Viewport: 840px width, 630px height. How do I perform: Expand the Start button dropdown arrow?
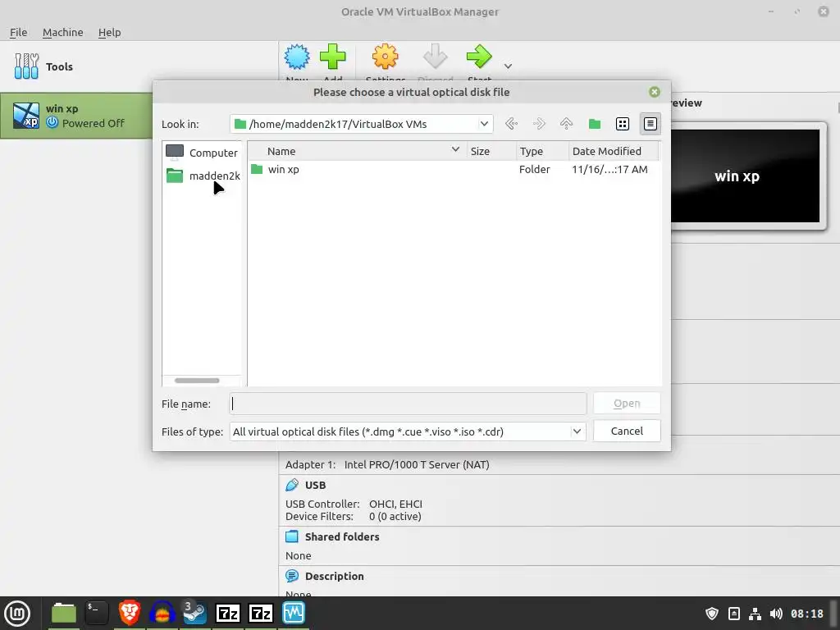pos(508,66)
